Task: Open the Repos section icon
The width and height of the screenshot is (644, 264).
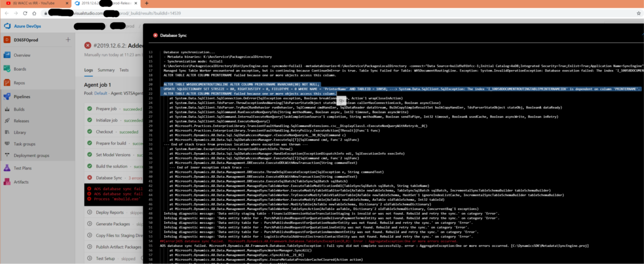Action: point(7,83)
